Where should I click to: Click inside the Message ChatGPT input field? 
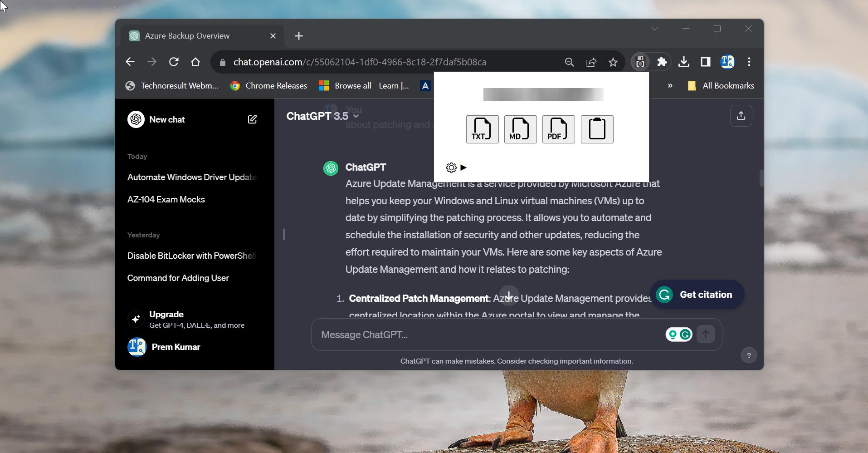pos(454,335)
